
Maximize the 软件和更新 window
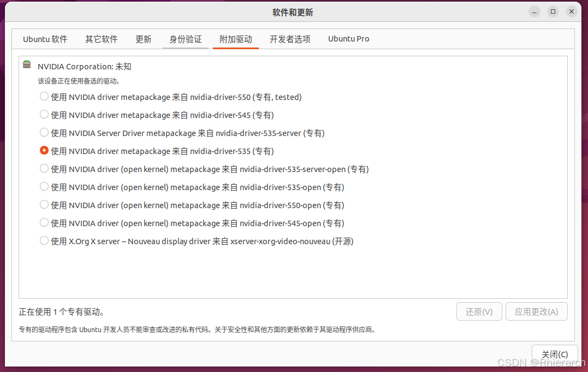(553, 11)
